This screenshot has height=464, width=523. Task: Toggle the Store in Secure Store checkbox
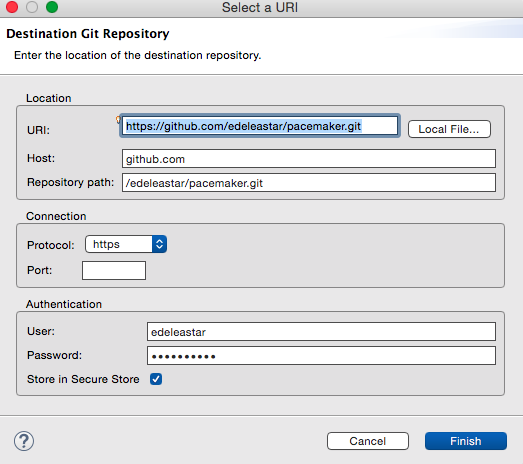click(x=156, y=379)
